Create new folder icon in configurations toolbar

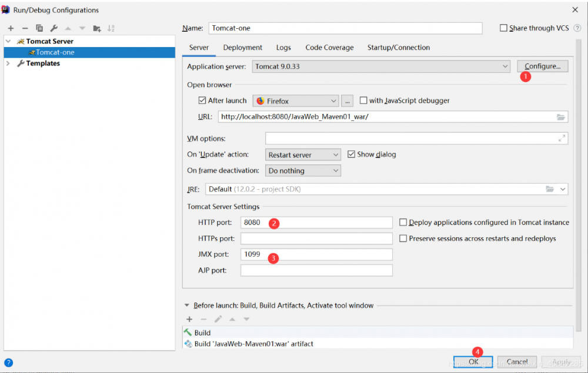[97, 28]
